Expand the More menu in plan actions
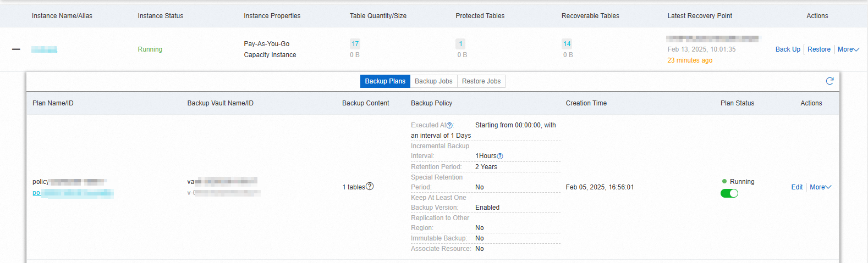Screen dimensions: 868x263 click(820, 187)
